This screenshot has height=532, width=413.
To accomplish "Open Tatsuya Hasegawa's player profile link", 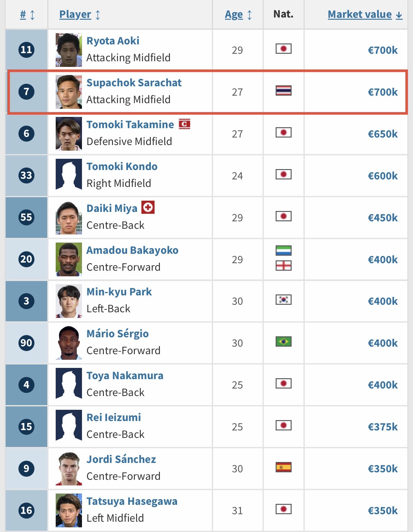I will point(132,501).
